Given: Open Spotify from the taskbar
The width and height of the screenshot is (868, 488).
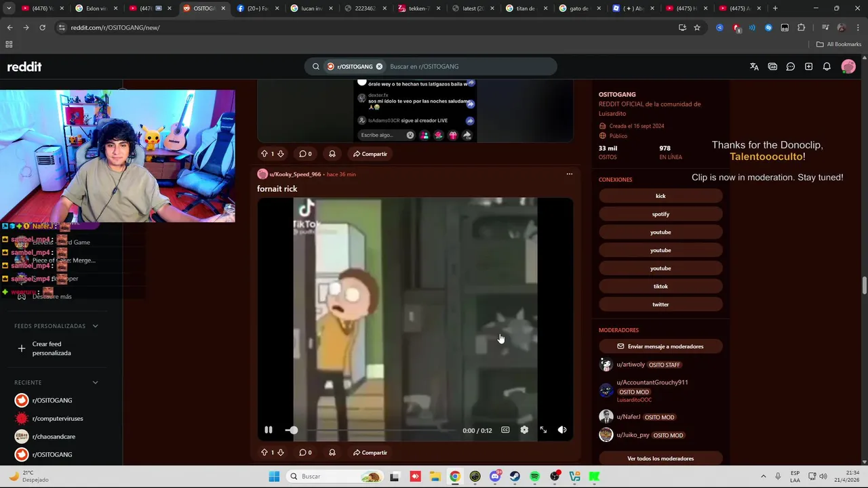Looking at the screenshot, I should [x=535, y=476].
